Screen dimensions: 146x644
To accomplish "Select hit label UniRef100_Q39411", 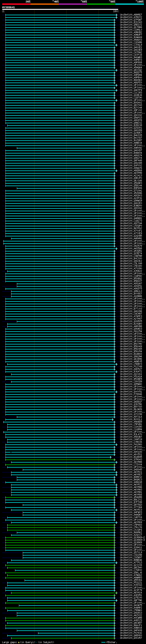I will tap(131, 548).
